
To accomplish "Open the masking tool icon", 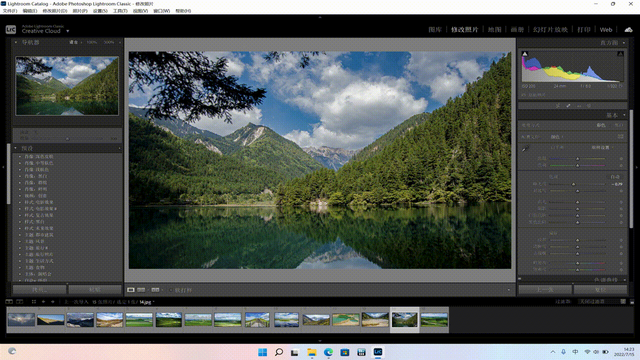I will (589, 106).
